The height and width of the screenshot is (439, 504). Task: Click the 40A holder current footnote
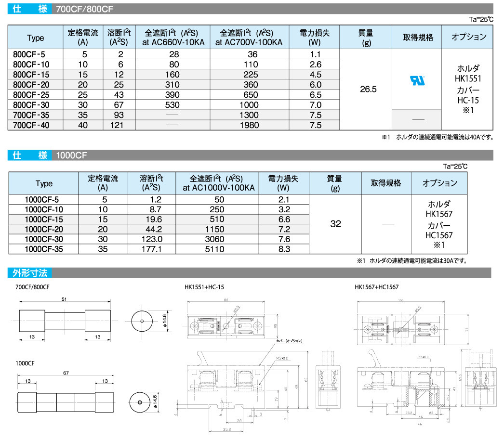pos(438,138)
